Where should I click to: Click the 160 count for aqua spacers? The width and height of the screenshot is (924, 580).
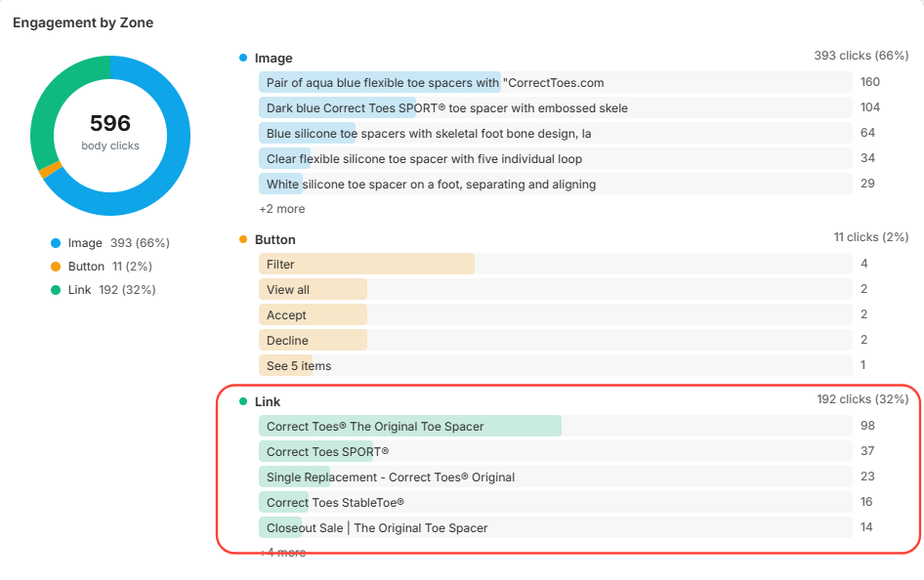(869, 82)
